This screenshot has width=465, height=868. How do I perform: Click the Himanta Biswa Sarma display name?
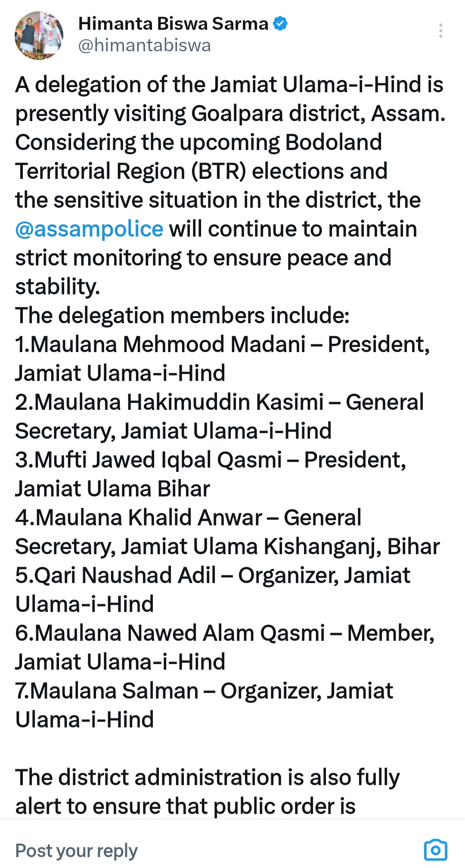(x=173, y=24)
